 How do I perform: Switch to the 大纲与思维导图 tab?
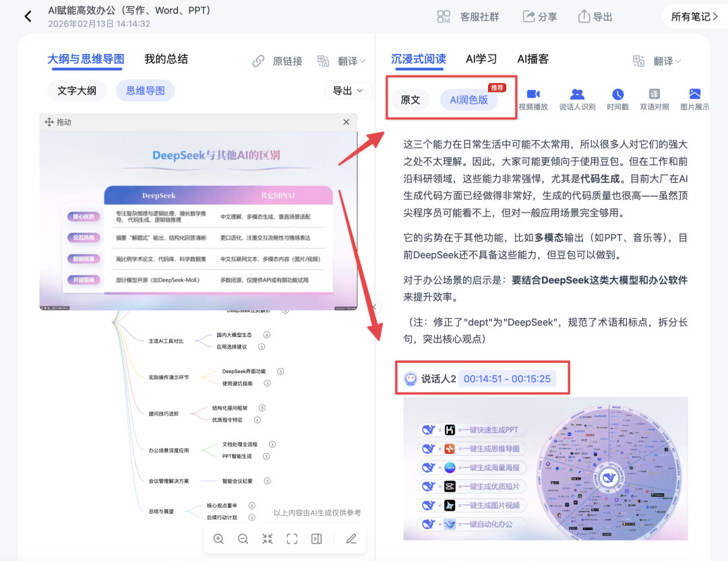86,59
